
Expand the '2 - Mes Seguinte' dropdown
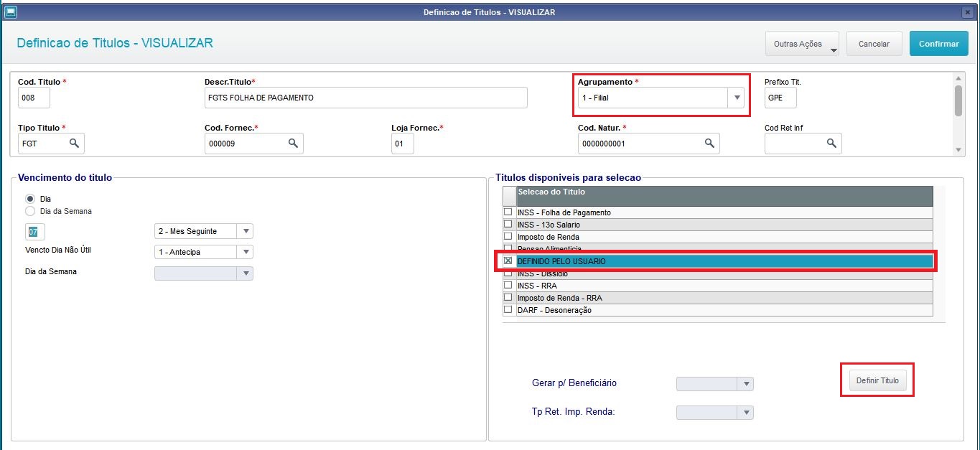(246, 231)
